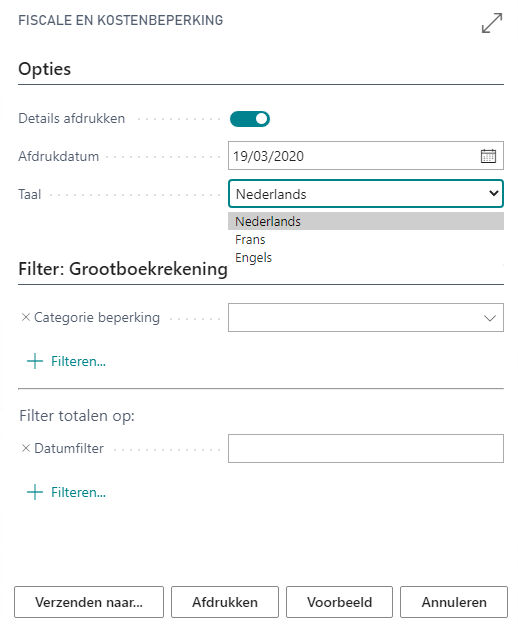
Task: Focus the Datumfilter input field
Action: click(x=366, y=448)
